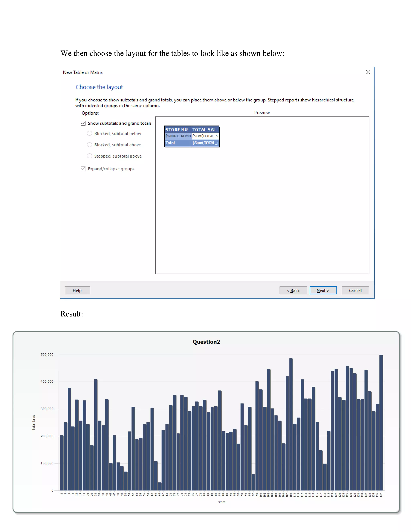Screen dimensions: 411x532
Task: Toggle Show subtotals and grand totals checkbox
Action: (x=83, y=123)
